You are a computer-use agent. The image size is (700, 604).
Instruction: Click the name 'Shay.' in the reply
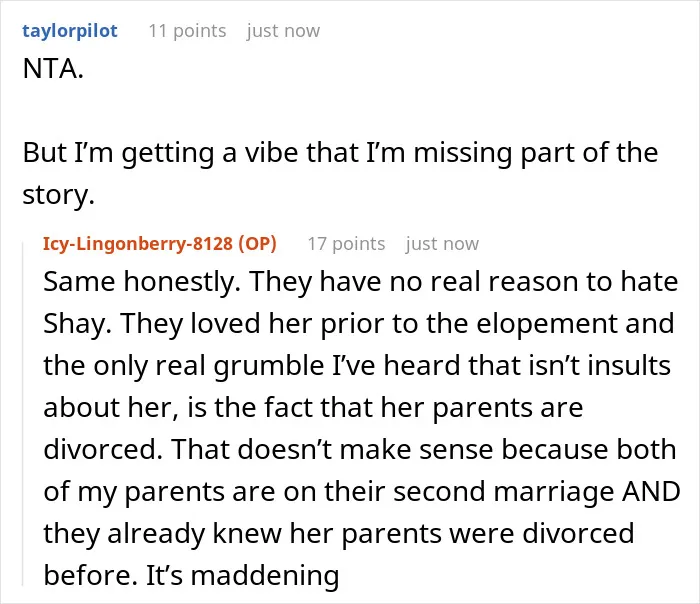(77, 324)
